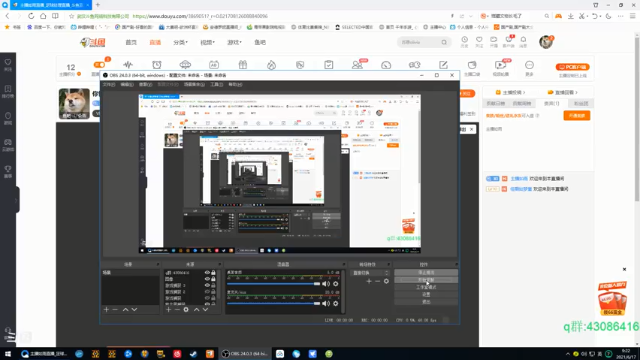This screenshot has height=360, width=640.
Task: Remove selected source with minus icon
Action: (x=177, y=310)
